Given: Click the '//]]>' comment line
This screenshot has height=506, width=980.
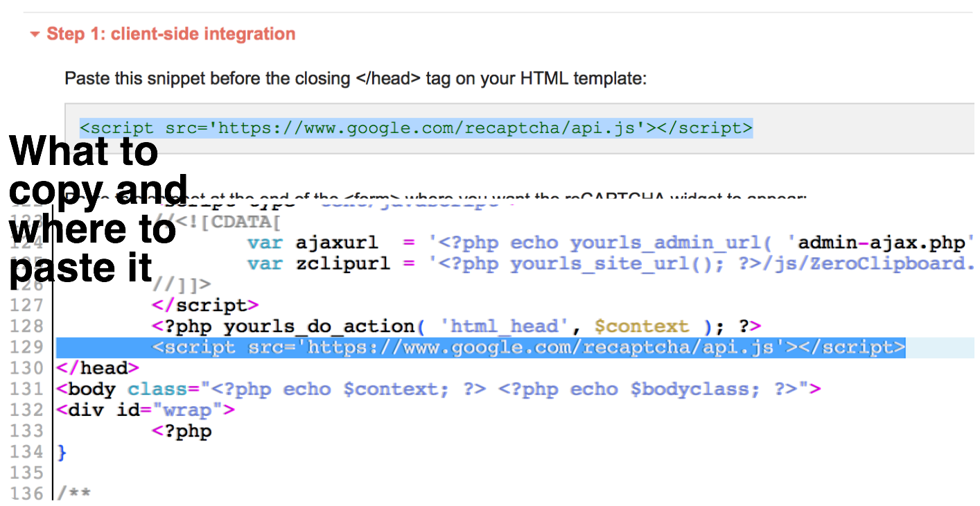Looking at the screenshot, I should [x=182, y=284].
